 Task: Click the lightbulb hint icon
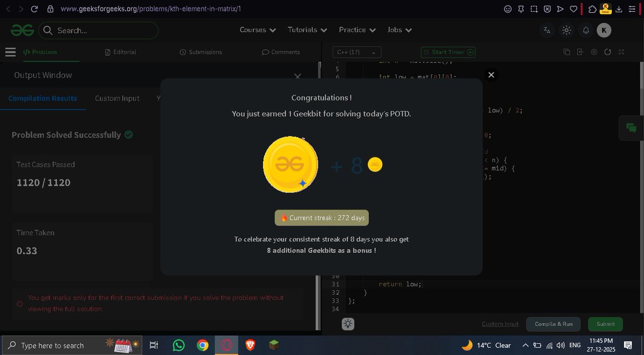348,324
